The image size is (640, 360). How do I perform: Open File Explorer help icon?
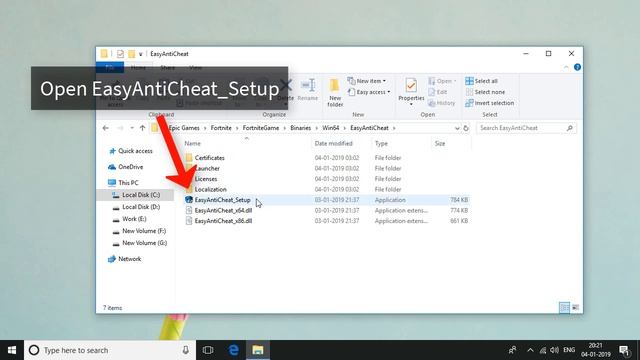point(577,67)
